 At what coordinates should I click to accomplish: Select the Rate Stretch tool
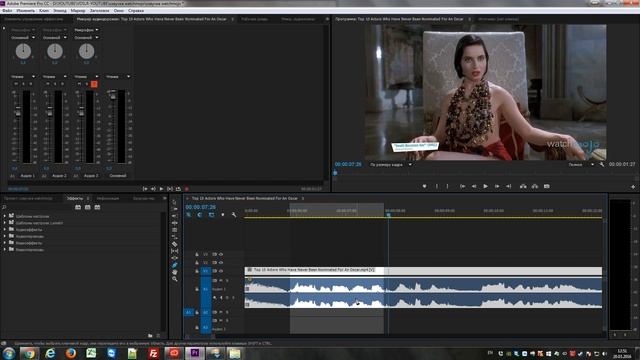[175, 230]
